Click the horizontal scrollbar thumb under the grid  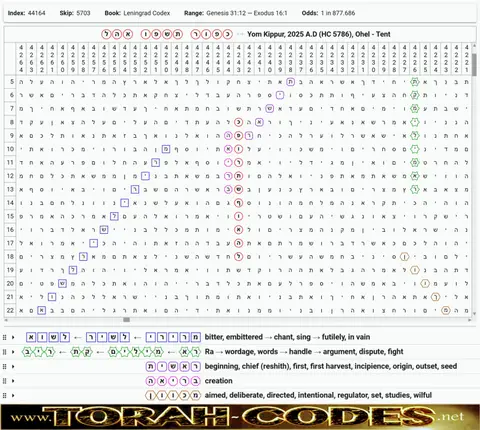point(126,320)
